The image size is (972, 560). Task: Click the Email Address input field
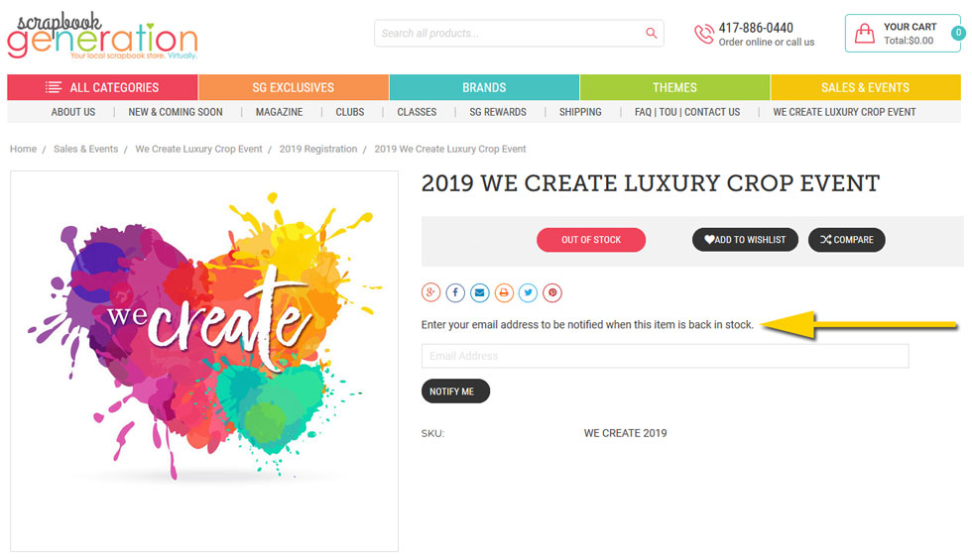coord(666,356)
